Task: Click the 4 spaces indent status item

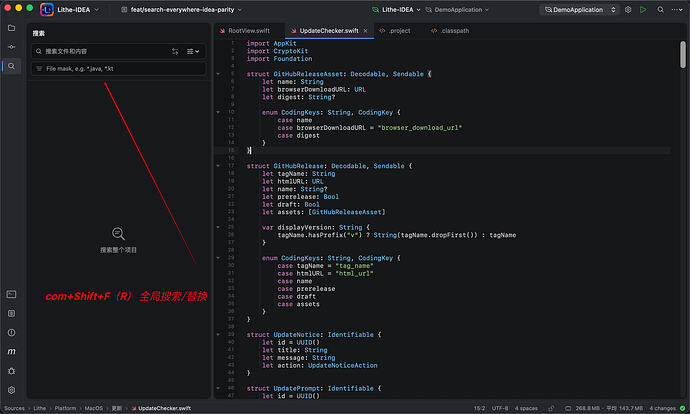Action: click(526, 408)
